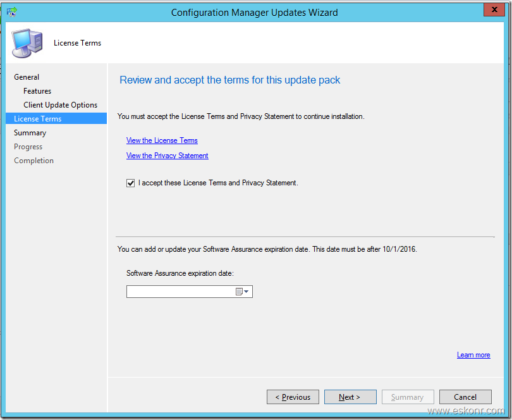The width and height of the screenshot is (512, 420).
Task: Click the computer monitor header icon
Action: [x=27, y=43]
